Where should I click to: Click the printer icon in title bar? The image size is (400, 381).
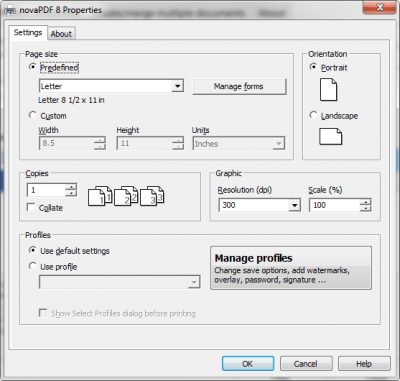coord(9,10)
